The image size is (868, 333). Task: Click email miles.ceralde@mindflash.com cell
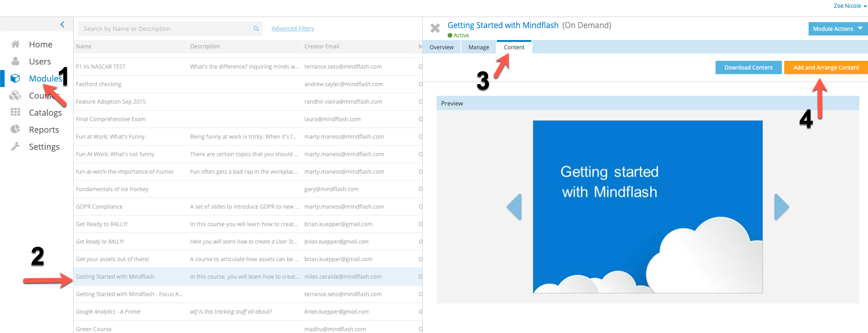(343, 277)
